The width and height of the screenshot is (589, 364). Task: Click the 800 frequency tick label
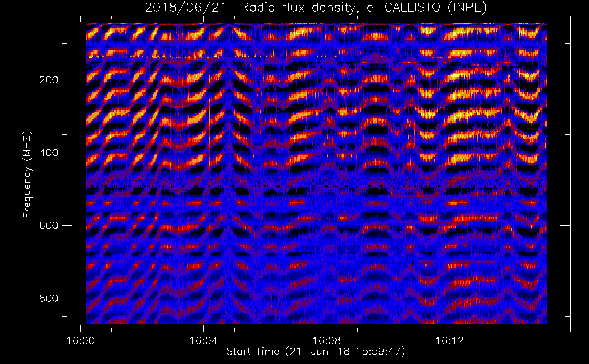(x=49, y=298)
